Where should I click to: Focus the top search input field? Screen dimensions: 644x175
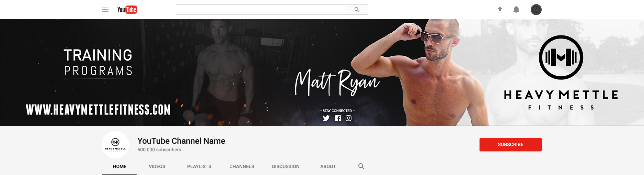[261, 10]
